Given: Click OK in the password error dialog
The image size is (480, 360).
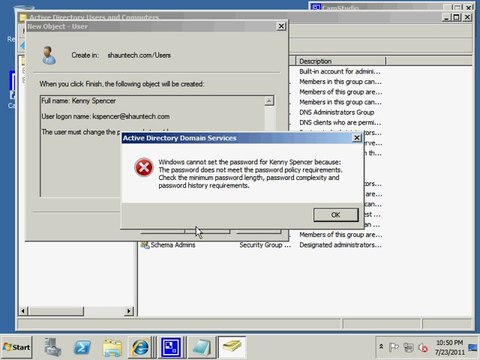Looking at the screenshot, I should (336, 215).
